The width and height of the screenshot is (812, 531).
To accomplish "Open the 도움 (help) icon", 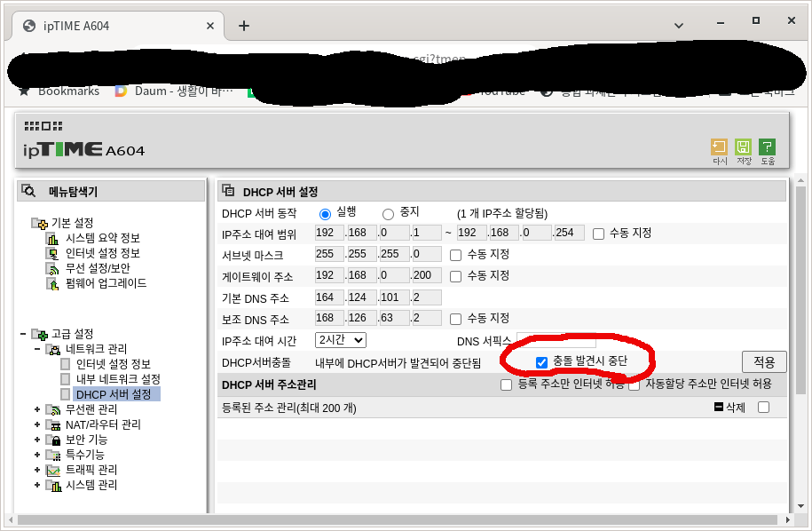I will (767, 147).
